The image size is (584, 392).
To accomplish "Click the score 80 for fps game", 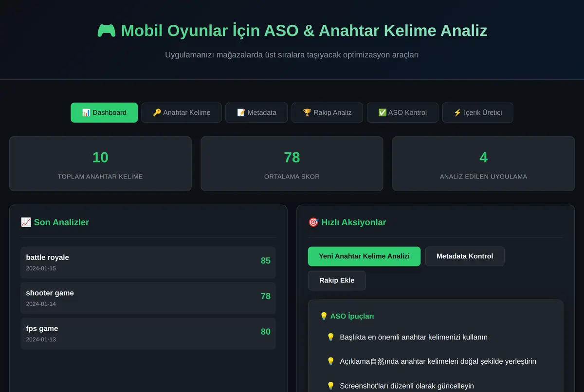I will click(x=266, y=332).
